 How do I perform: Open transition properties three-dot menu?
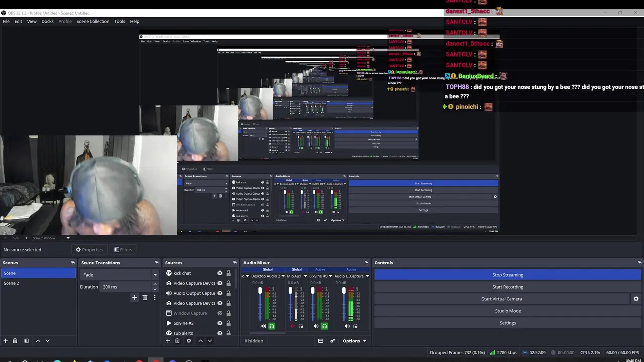(x=155, y=297)
